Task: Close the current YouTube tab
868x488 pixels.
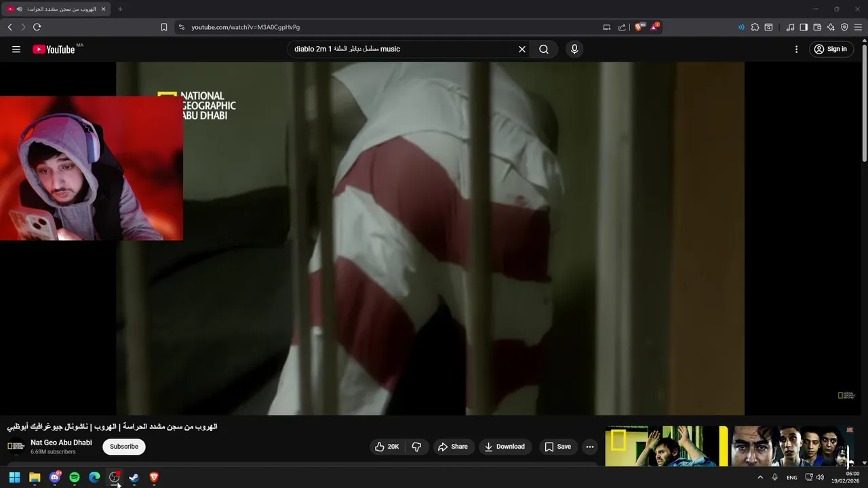Action: click(103, 9)
